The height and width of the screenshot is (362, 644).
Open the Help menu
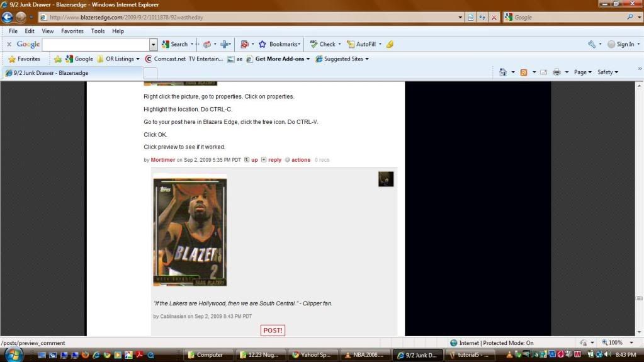point(118,31)
